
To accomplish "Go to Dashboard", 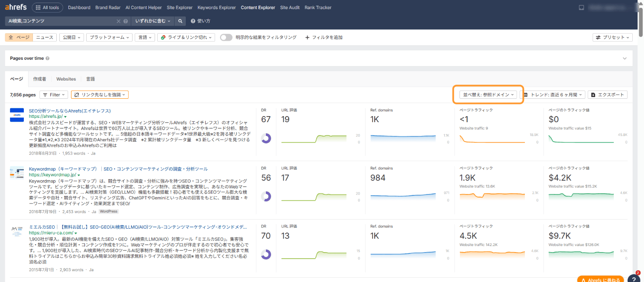I will point(79,7).
